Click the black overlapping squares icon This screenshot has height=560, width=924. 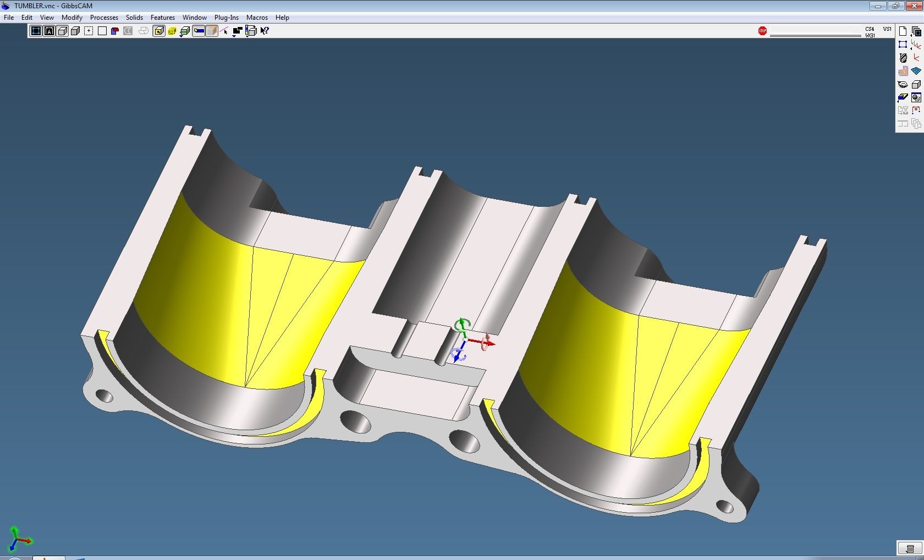[238, 30]
